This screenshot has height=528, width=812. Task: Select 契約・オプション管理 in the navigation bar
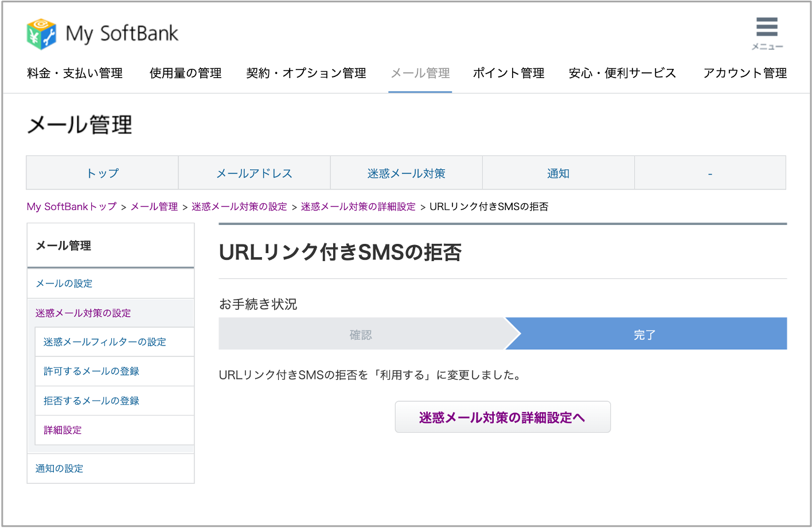306,73
